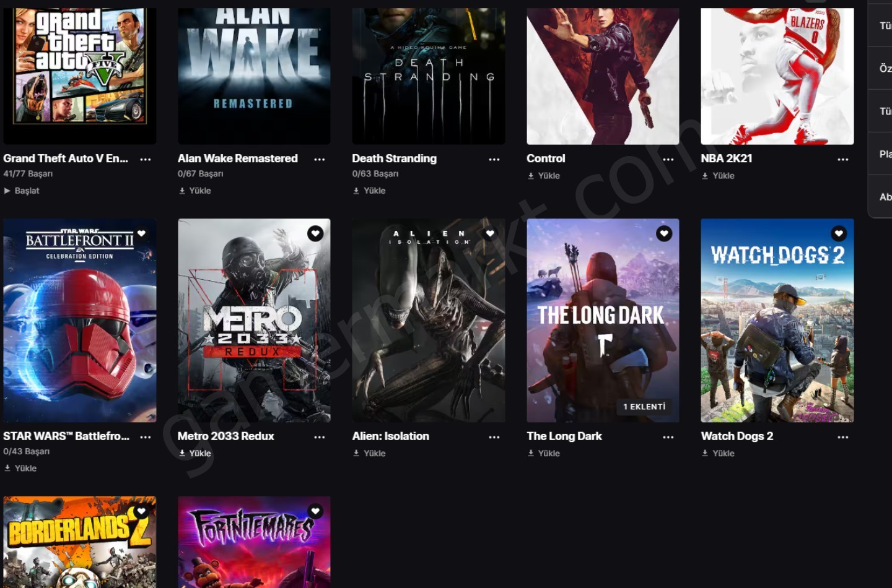Install Control with its Yükle button

coord(544,176)
